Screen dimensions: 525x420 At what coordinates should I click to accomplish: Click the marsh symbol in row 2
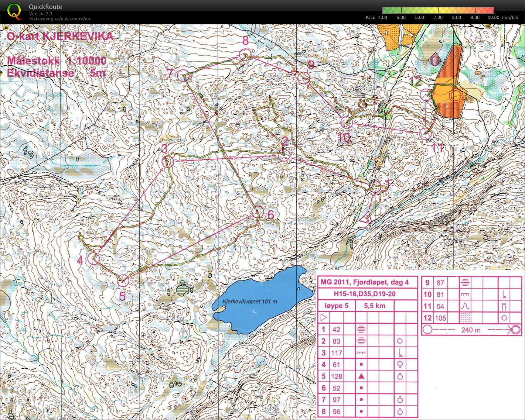361,341
